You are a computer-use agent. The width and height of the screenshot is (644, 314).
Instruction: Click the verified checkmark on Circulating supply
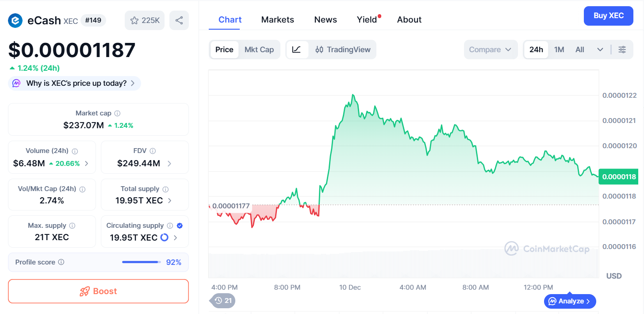[x=179, y=226]
